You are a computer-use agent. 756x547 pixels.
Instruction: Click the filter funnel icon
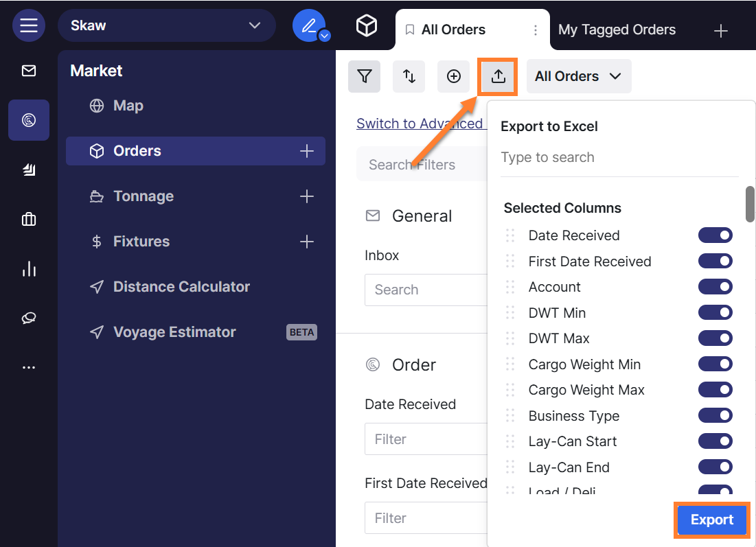(x=365, y=76)
